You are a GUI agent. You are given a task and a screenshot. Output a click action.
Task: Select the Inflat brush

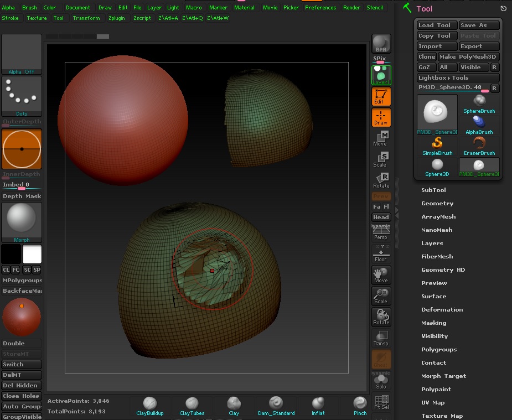318,406
